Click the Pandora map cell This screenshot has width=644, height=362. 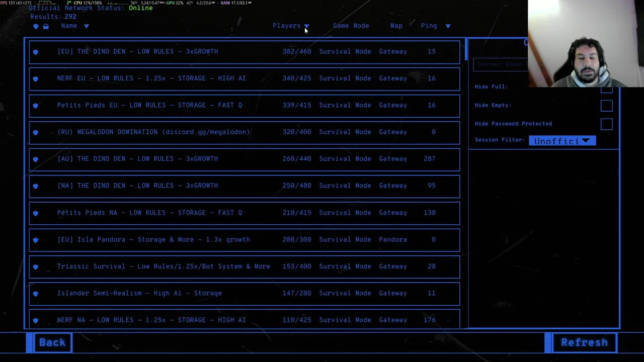click(393, 239)
